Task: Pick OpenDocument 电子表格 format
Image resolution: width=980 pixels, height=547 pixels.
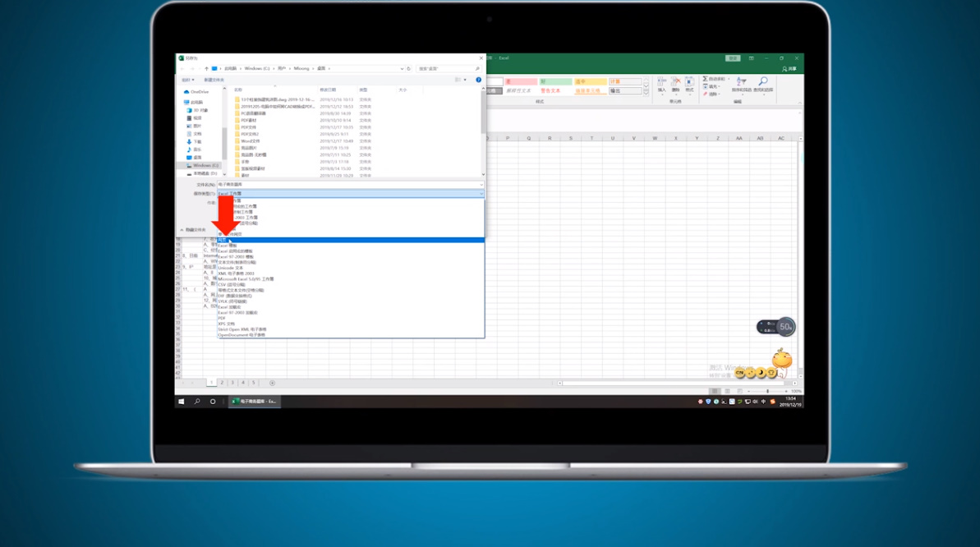Action: 351,335
